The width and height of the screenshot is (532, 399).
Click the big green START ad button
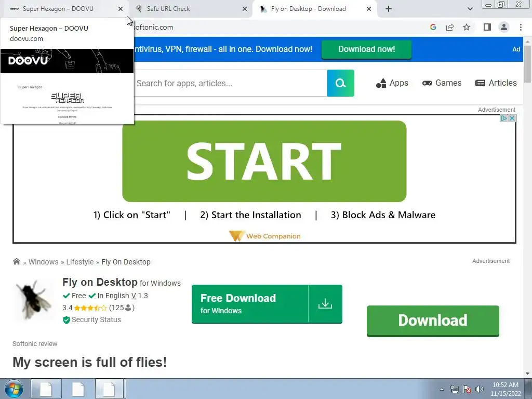point(264,161)
